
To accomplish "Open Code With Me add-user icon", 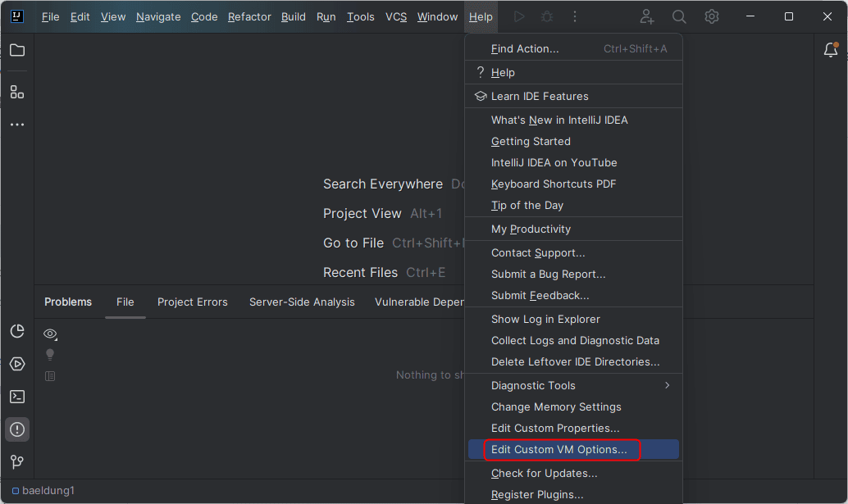I will 647,16.
